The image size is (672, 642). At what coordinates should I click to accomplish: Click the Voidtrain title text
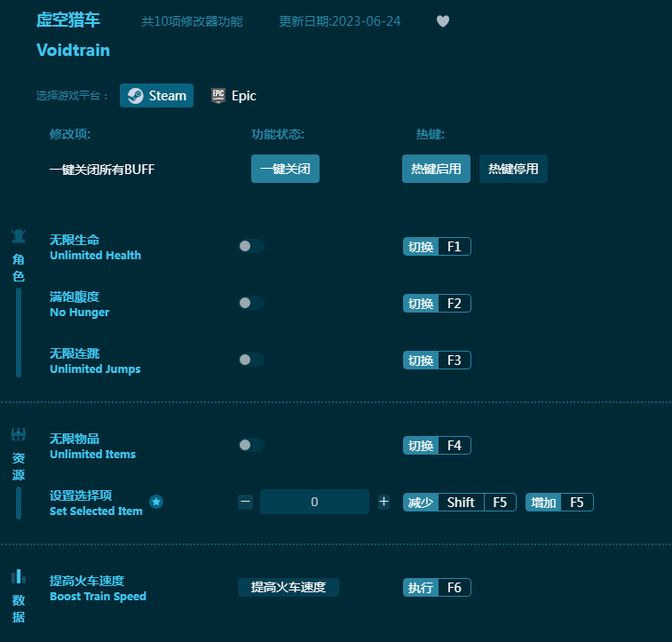point(74,50)
